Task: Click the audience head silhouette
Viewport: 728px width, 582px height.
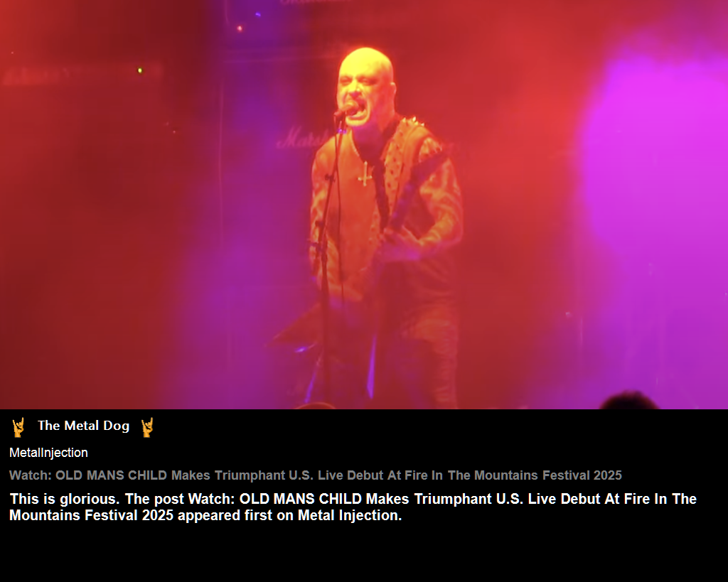Action: coord(629,401)
